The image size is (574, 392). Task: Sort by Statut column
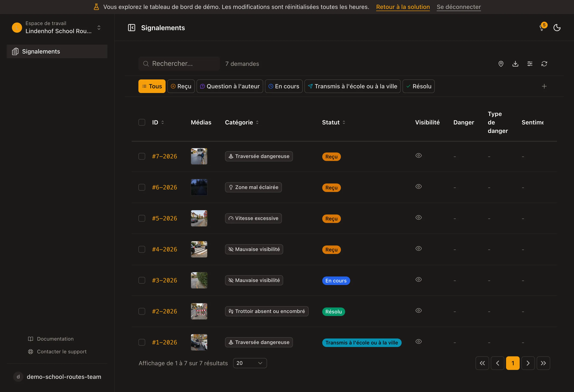click(x=334, y=122)
